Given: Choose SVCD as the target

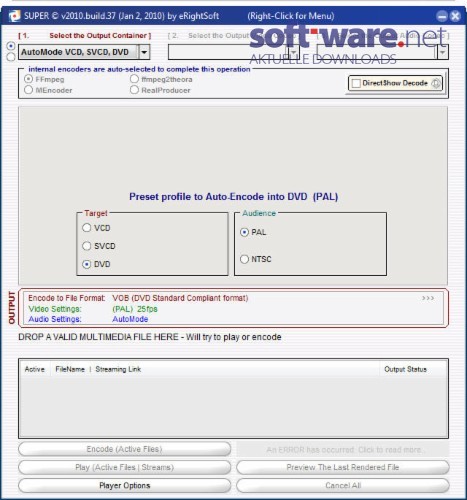Looking at the screenshot, I should click(87, 246).
